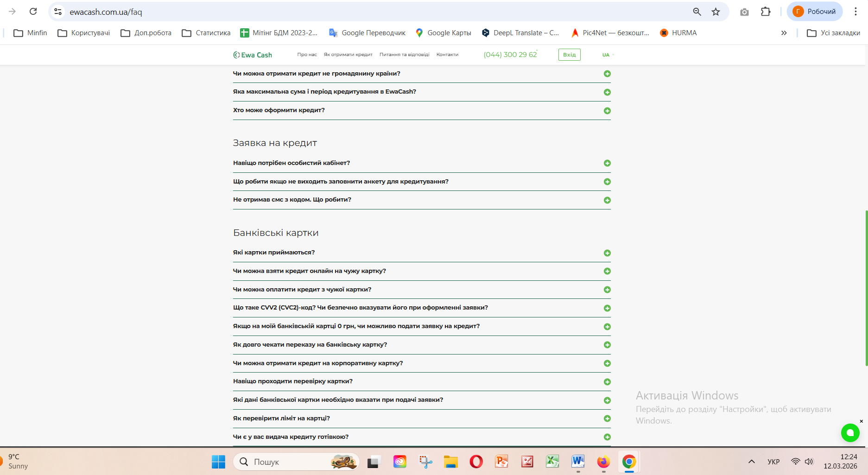Screen dimensions: 868x475
Task: Open the Мітінг БДМ 2023 bookmark
Action: click(279, 33)
